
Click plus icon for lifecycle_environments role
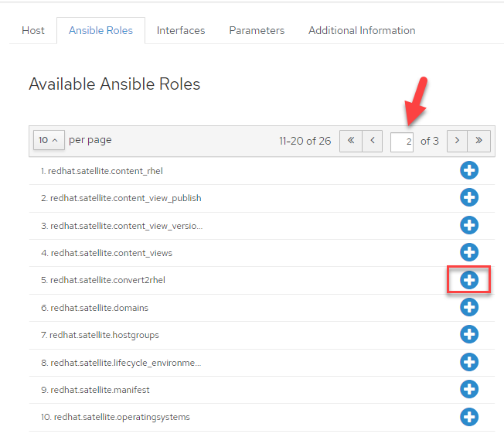point(469,362)
